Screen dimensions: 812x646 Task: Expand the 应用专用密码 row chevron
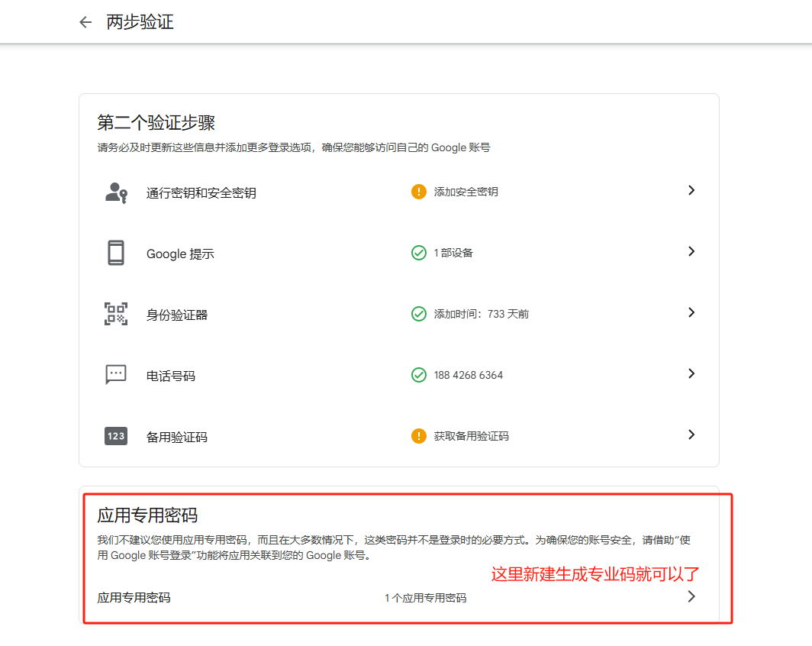(x=691, y=598)
